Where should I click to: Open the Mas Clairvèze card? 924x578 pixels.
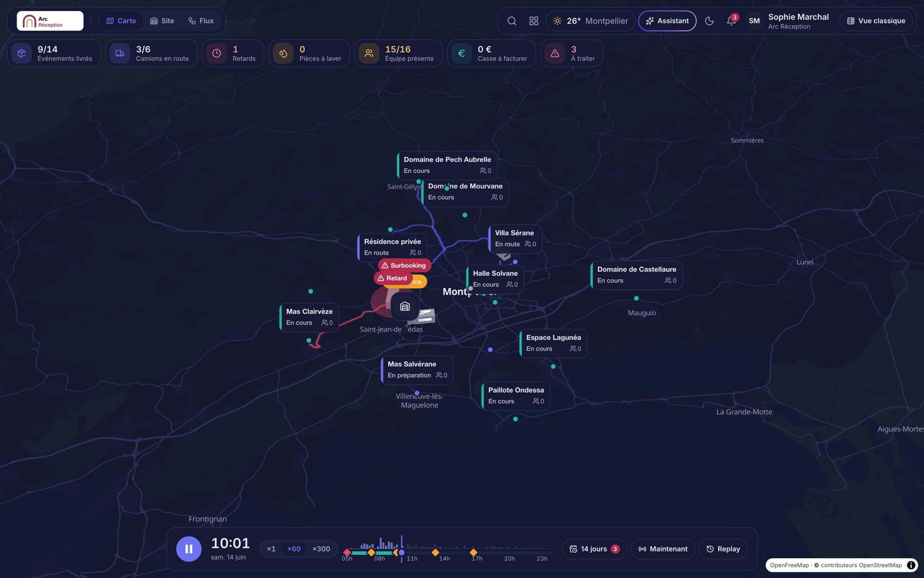309,317
